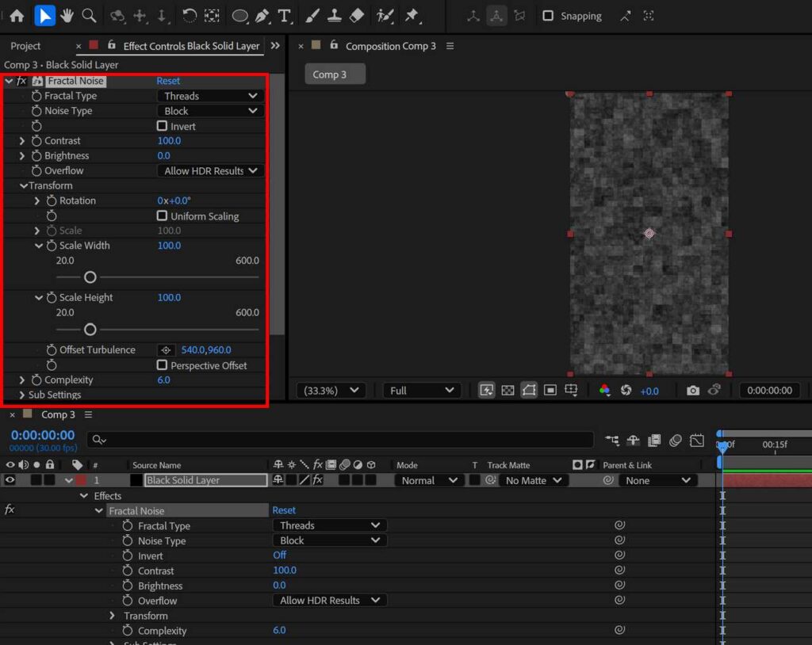Expand Sub Settings in Effect Controls
Image resolution: width=812 pixels, height=645 pixels.
tap(21, 395)
